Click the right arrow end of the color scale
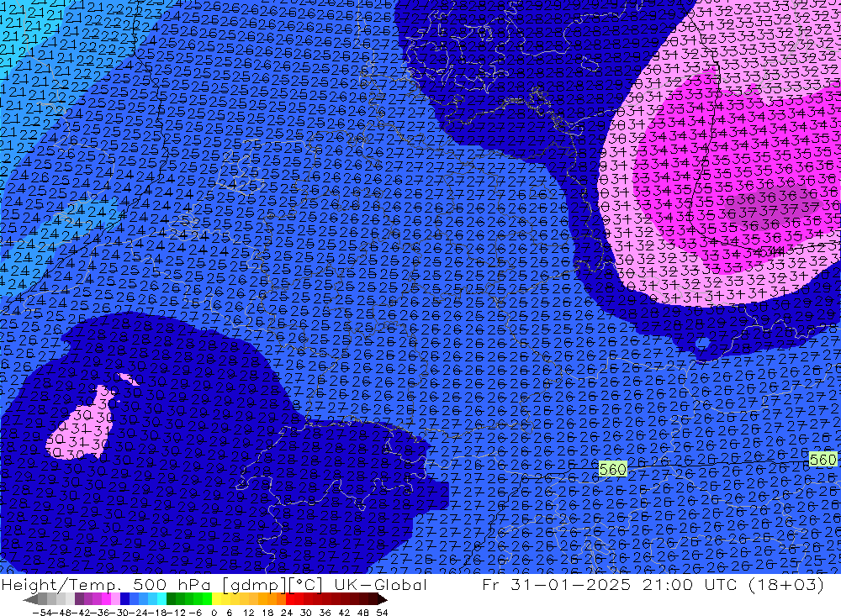This screenshot has width=841, height=616. pos(383,600)
